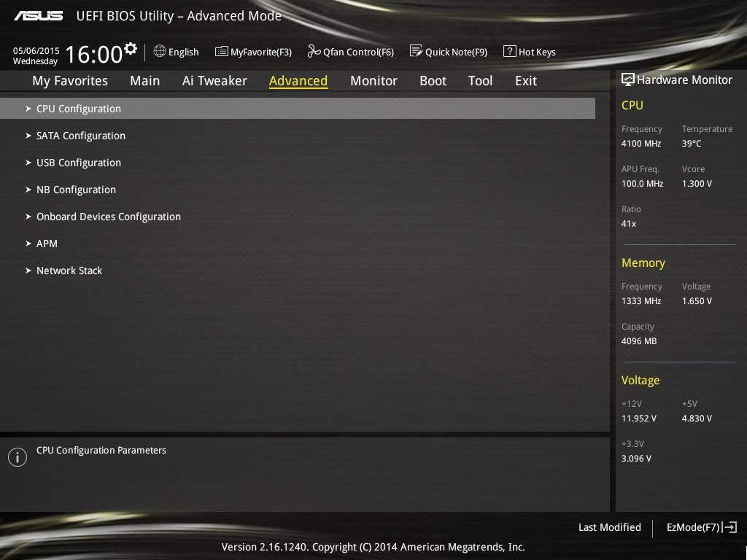Screen dimensions: 747x560
Task: Expand the NB Configuration arrow
Action: (x=28, y=190)
